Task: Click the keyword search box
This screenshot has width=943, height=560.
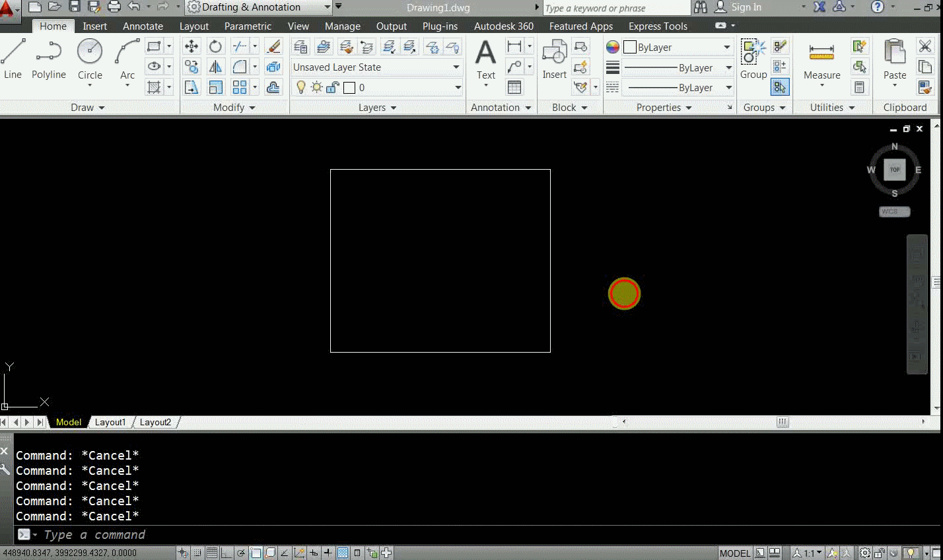Action: pos(617,8)
